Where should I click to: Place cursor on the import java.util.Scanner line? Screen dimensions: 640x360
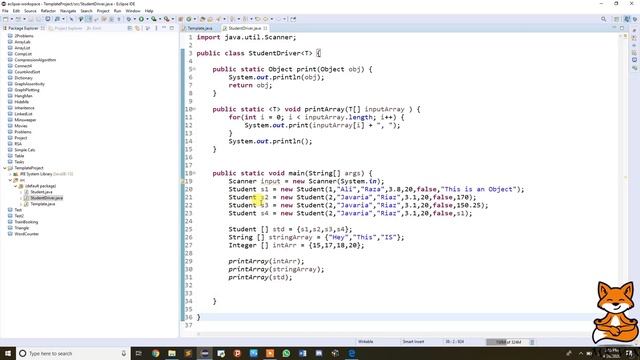247,37
